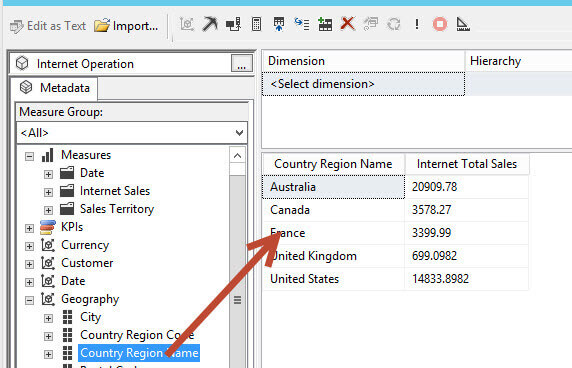Click the metadata tree scrollbar thumb
This screenshot has width=572, height=368.
click(x=237, y=300)
